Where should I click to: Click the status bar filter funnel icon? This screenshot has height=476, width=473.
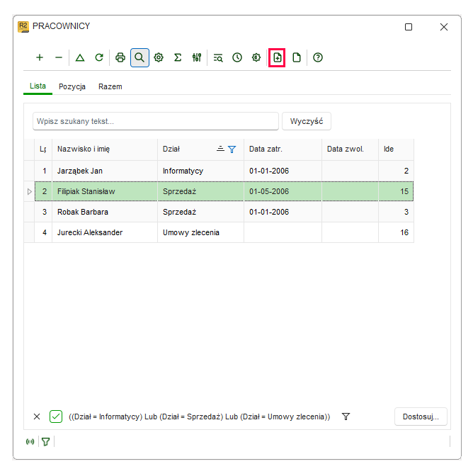[46, 442]
